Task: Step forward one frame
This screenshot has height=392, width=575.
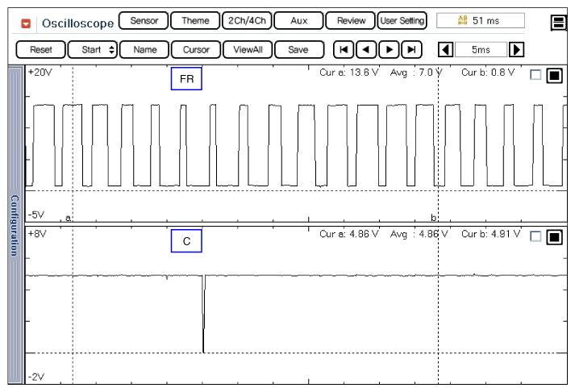Action: click(x=390, y=50)
